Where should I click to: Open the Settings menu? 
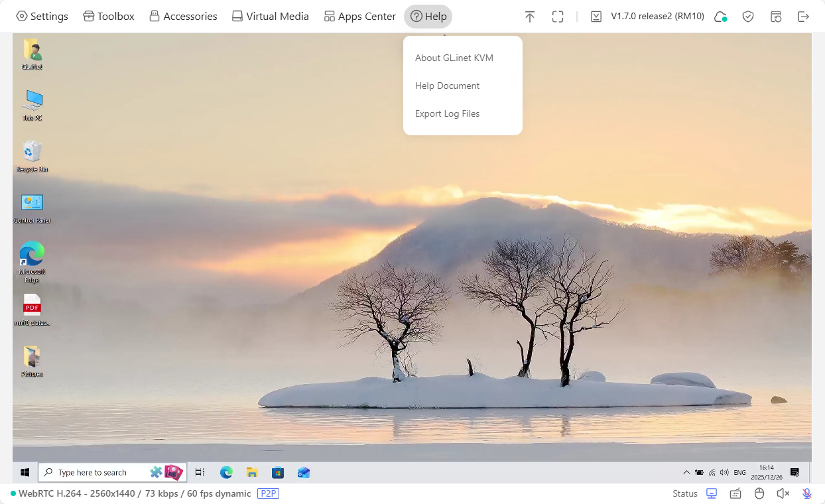(x=42, y=17)
